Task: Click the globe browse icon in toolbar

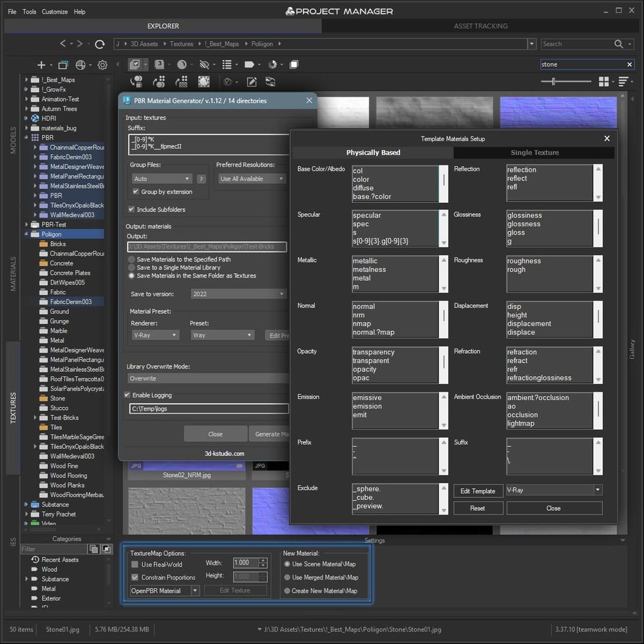Action: point(80,64)
